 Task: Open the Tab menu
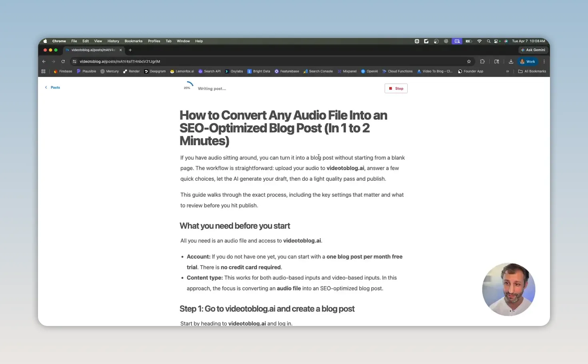pyautogui.click(x=168, y=41)
